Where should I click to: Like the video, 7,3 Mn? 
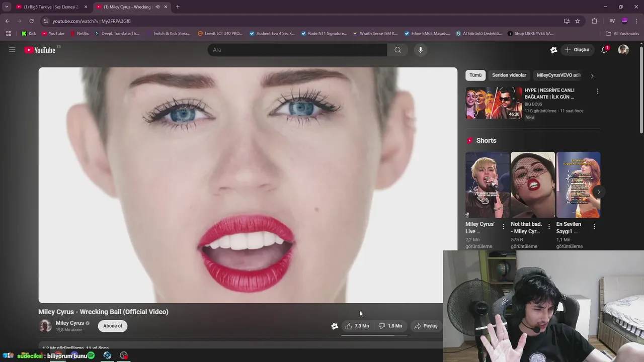tap(357, 326)
